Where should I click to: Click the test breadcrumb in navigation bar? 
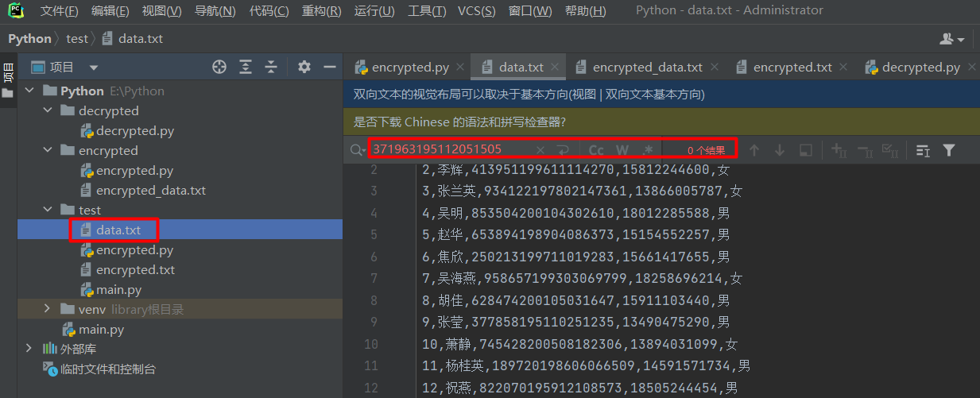pyautogui.click(x=77, y=39)
